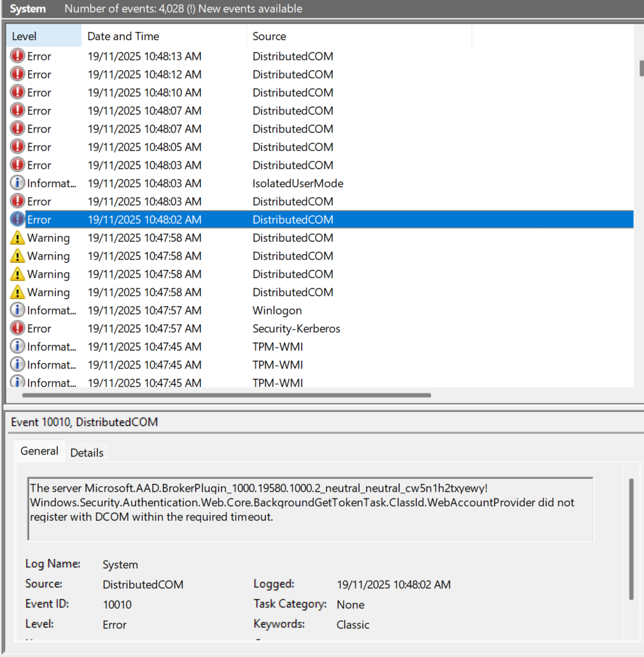Click the error icon of the Security-Kerberos event
This screenshot has width=644, height=657.
[17, 328]
